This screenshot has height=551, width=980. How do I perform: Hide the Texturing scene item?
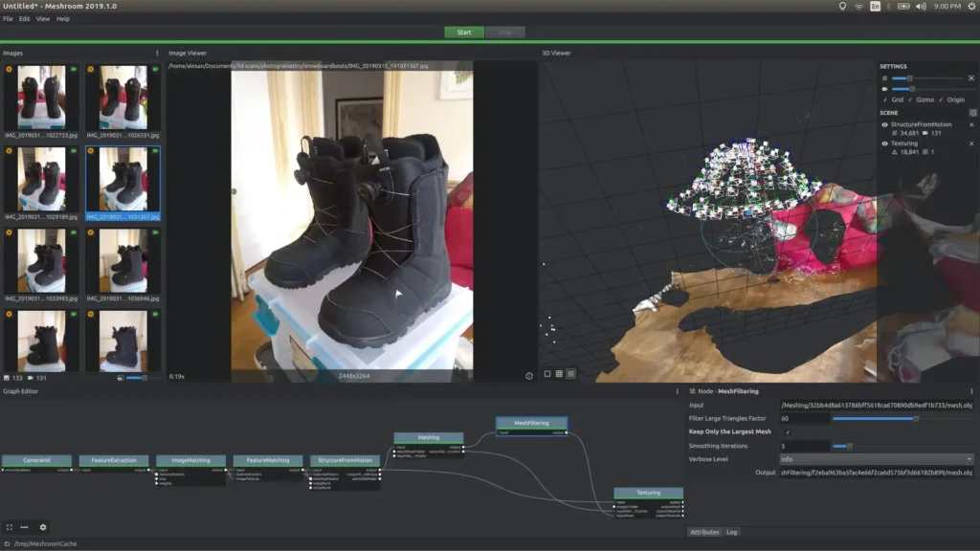(x=884, y=143)
